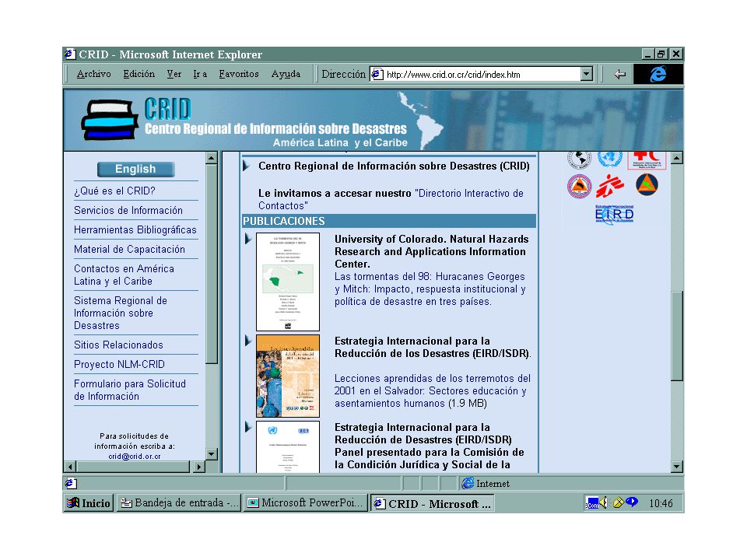Click the CRID stacked books logo
Image resolution: width=747 pixels, height=560 pixels.
110,120
